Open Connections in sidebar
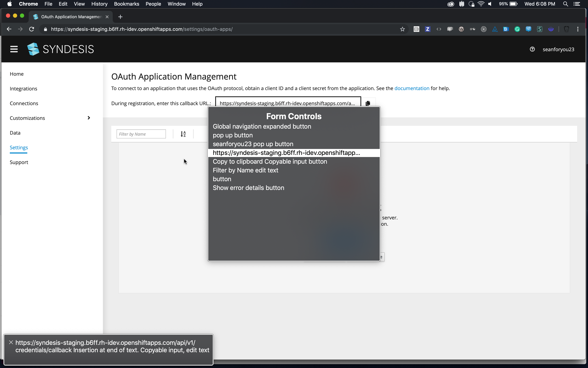Viewport: 588px width, 368px height. 24,103
